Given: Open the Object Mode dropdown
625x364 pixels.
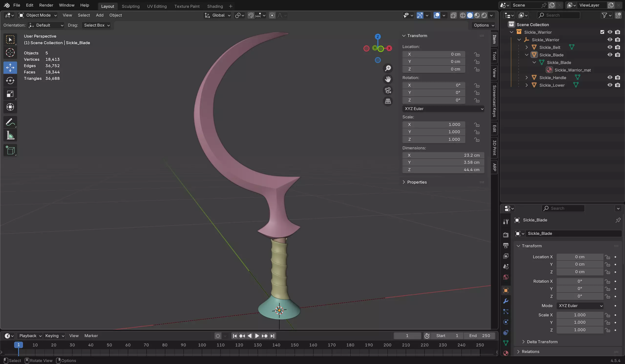Looking at the screenshot, I should (x=38, y=15).
